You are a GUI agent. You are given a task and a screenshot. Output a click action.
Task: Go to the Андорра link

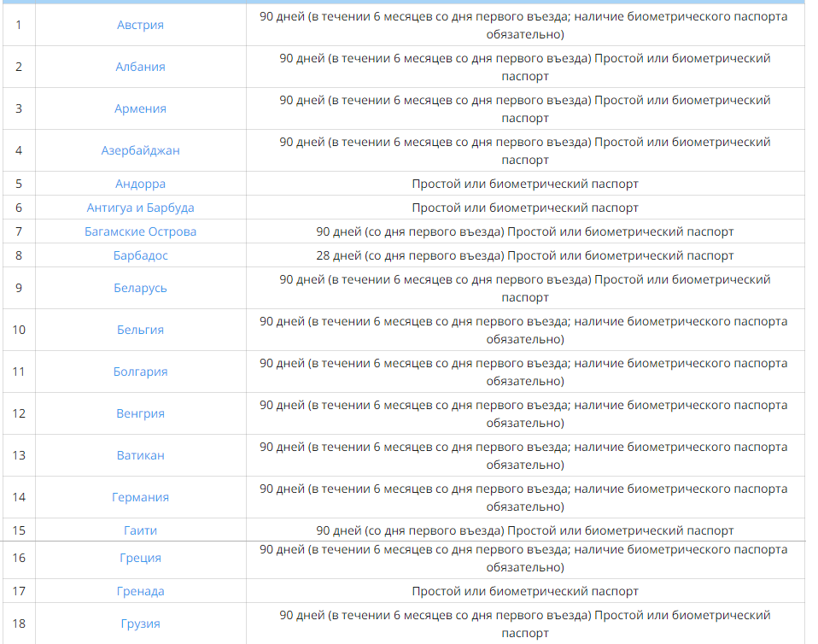point(140,184)
